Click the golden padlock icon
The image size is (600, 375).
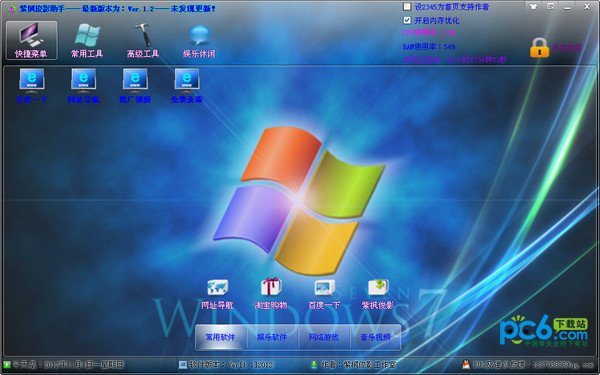tap(540, 48)
